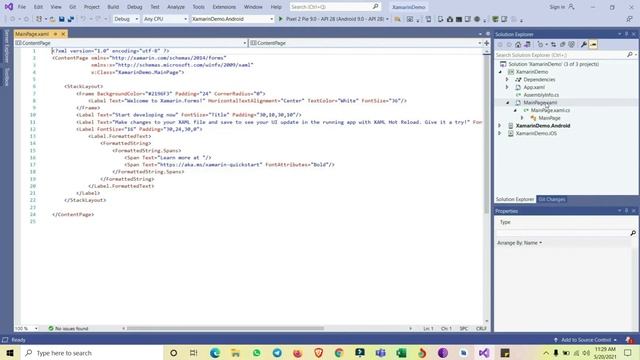Open Properties wrench icon in Solution Explorer
This screenshot has height=360, width=640.
click(x=584, y=44)
